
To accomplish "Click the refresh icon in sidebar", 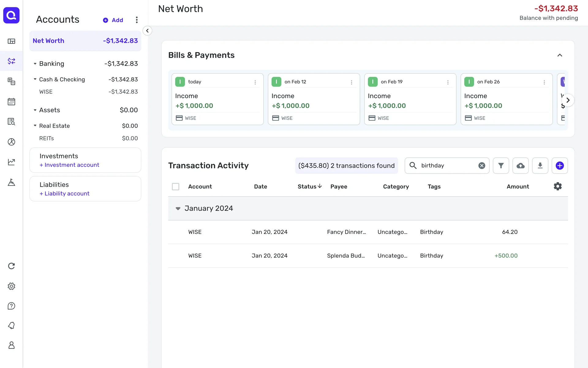I will pyautogui.click(x=11, y=266).
